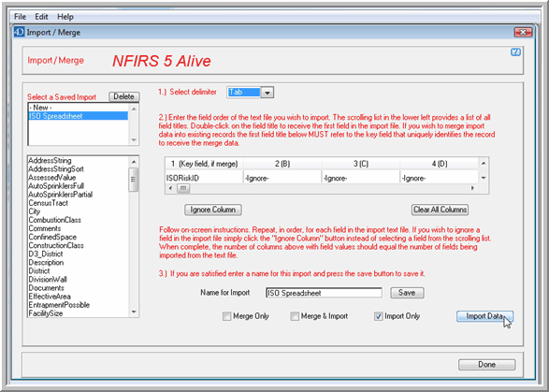Image resolution: width=549 pixels, height=392 pixels.
Task: Click the Ignore Column button
Action: coord(213,210)
